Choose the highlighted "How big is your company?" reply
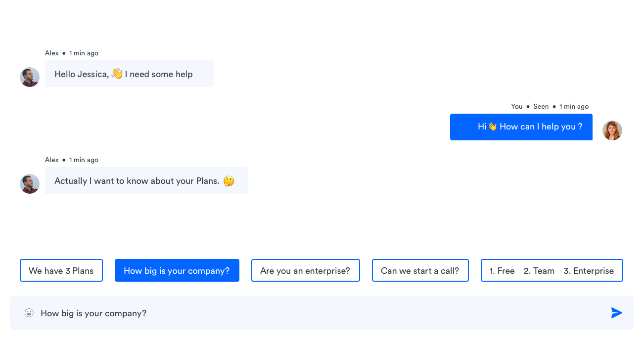Viewport: 644px width, 340px height. coord(177,270)
